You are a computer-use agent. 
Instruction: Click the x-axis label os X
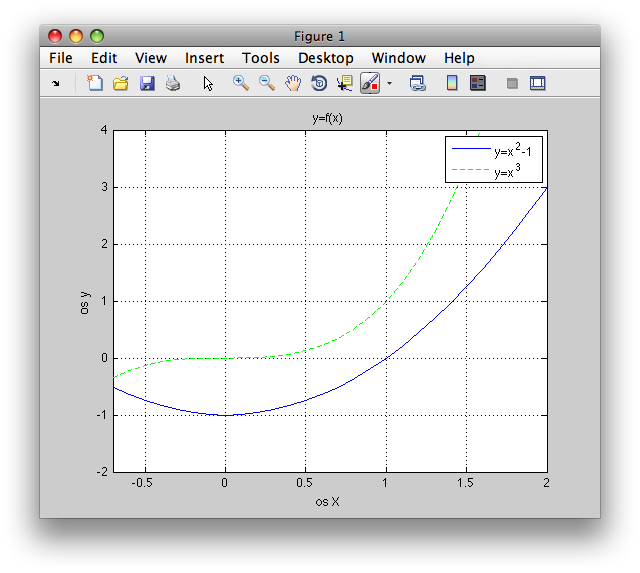click(327, 502)
